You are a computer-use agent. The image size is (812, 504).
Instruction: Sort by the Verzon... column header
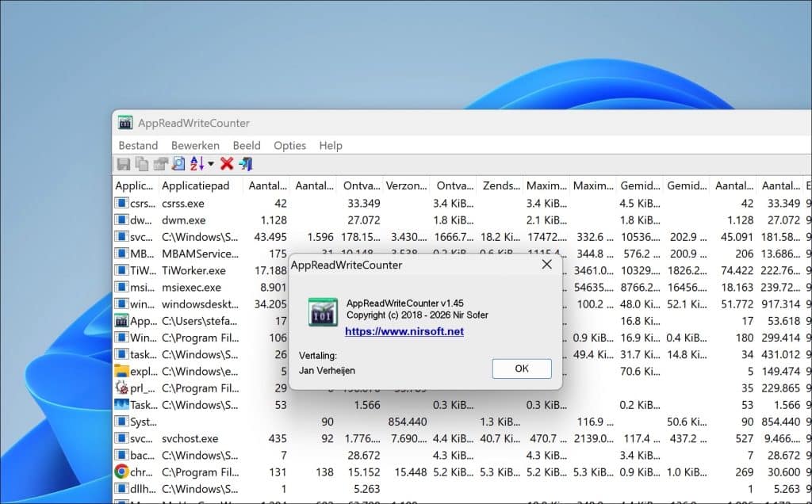tap(407, 185)
